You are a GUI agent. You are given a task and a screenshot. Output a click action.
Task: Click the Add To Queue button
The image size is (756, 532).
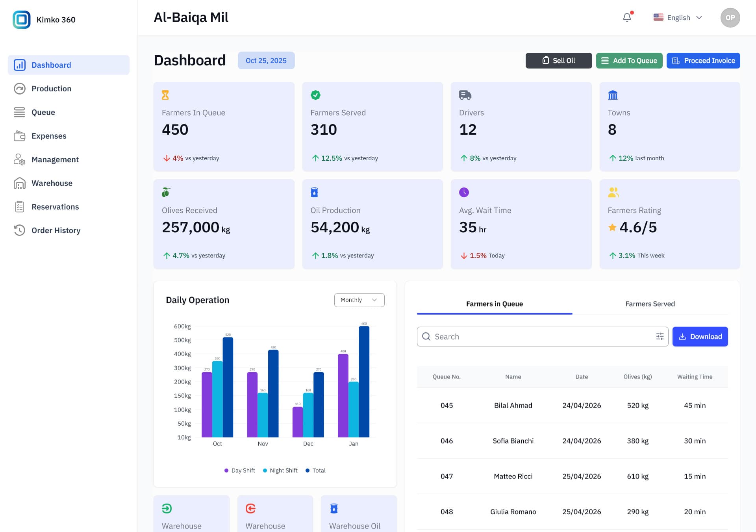coord(629,61)
